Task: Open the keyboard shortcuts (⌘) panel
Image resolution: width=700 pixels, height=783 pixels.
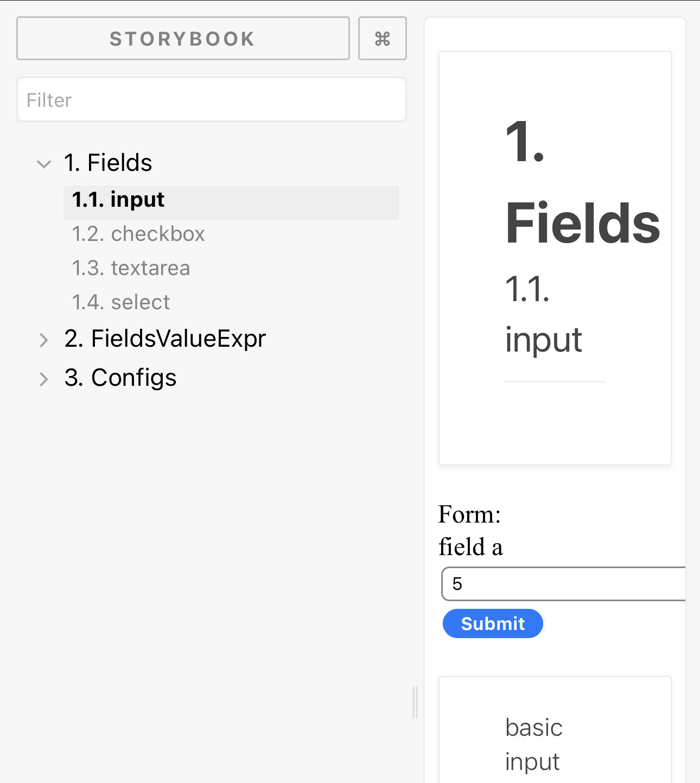Action: 382,39
